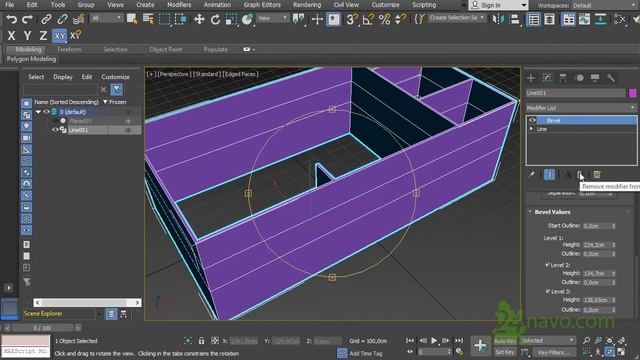
Task: Open the Hierarchy command panel tab
Action: click(x=563, y=78)
